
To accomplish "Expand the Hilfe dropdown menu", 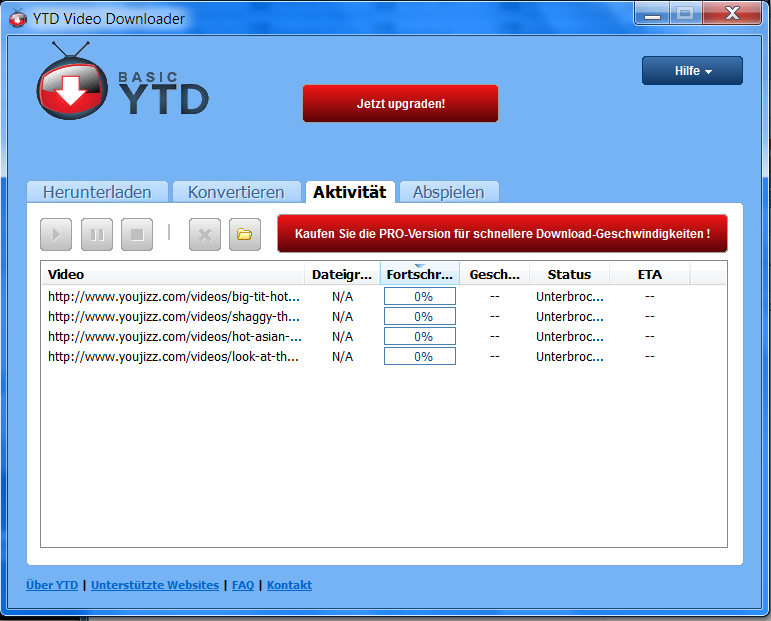I will (x=692, y=71).
